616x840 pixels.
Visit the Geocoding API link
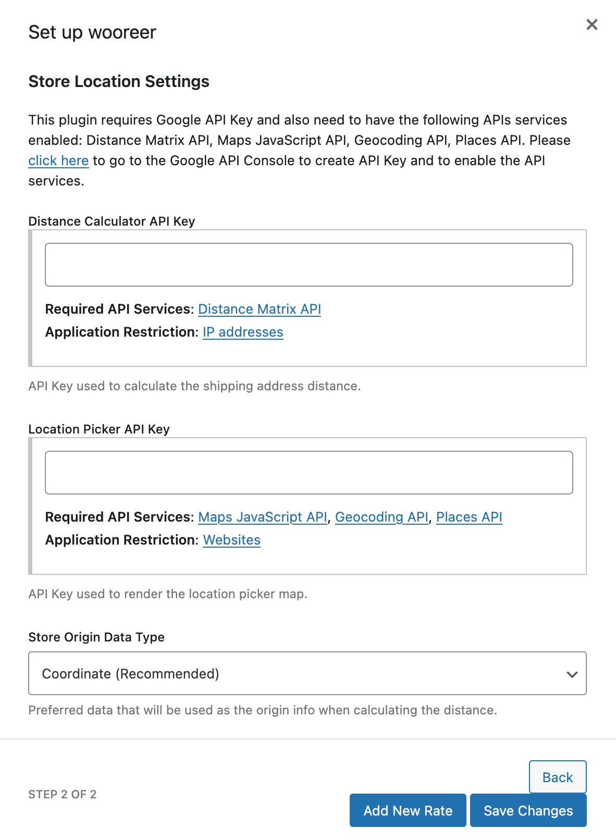(x=381, y=517)
